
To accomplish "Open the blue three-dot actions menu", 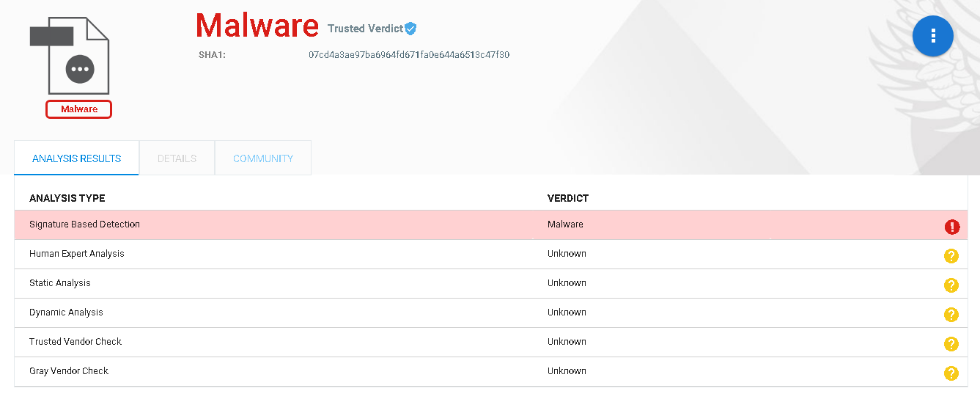I will coord(932,36).
